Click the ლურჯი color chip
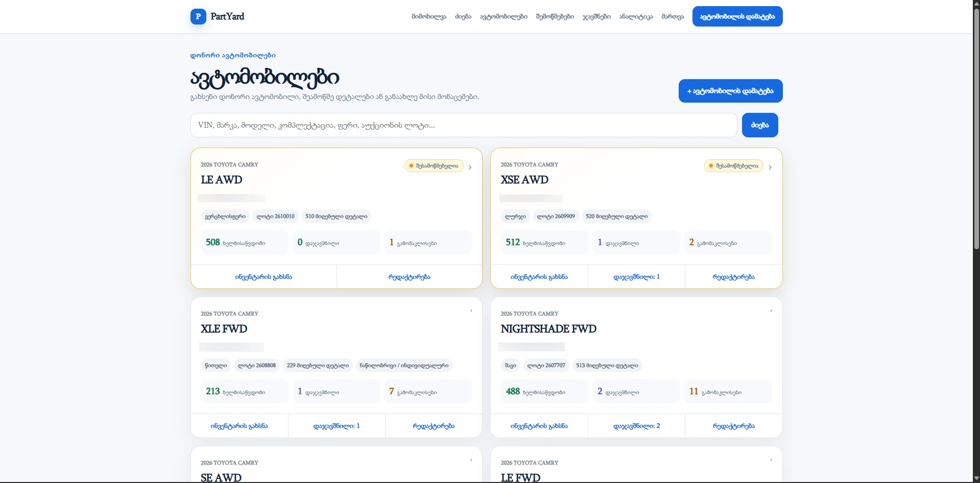 point(515,216)
